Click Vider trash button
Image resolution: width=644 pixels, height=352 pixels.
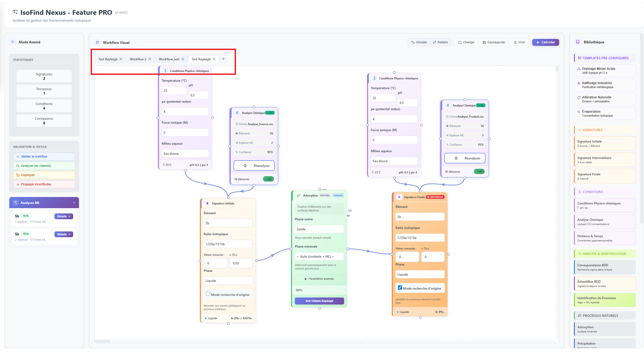(519, 42)
